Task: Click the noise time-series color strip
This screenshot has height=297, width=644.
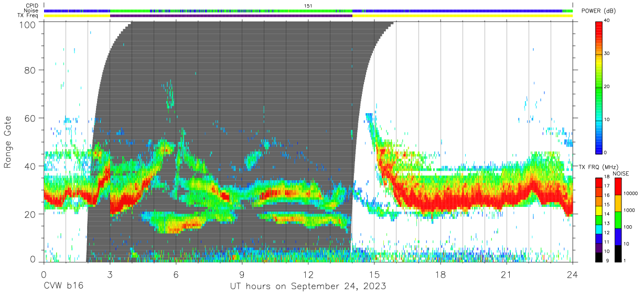Action: (308, 10)
